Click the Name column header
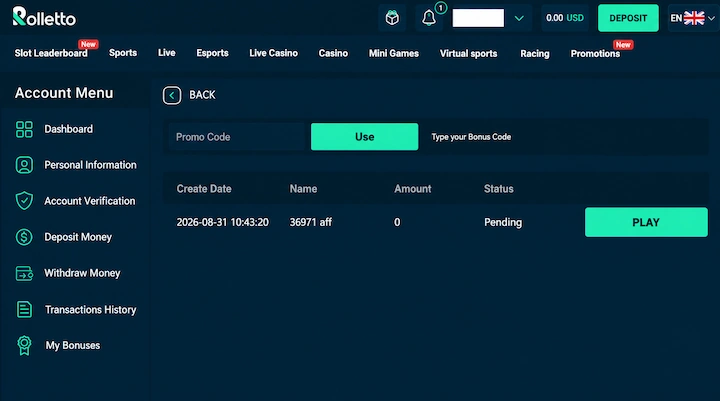This screenshot has height=401, width=720. pyautogui.click(x=303, y=189)
